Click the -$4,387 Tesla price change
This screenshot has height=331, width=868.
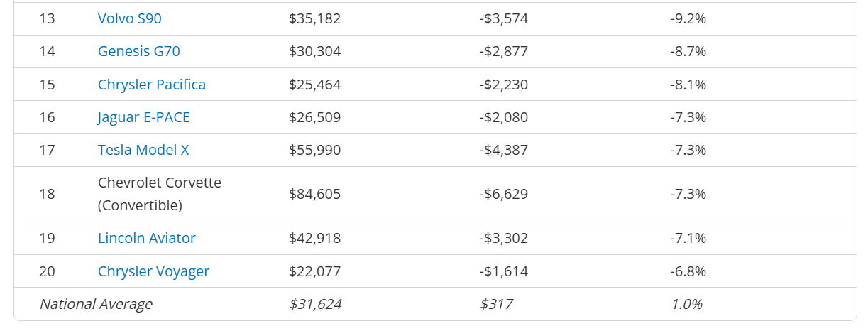pos(503,150)
